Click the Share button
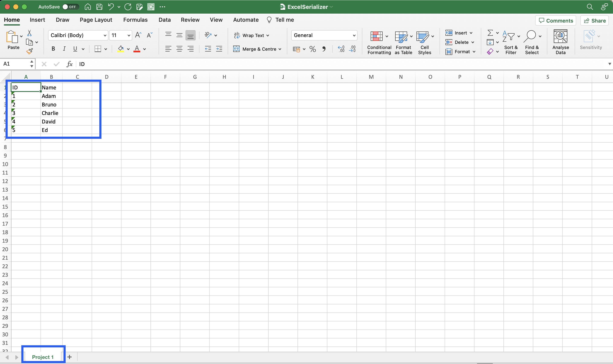Viewport: 613px width, 364px height. 595,21
